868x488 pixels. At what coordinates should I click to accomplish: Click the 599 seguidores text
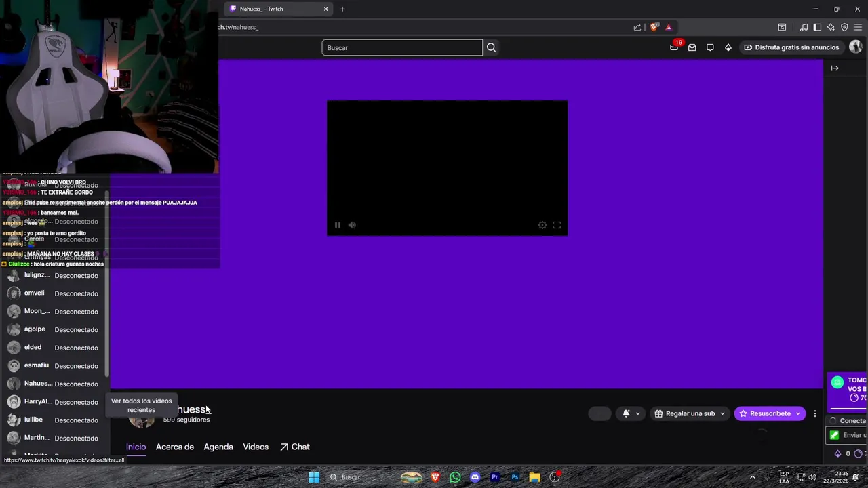[186, 420]
